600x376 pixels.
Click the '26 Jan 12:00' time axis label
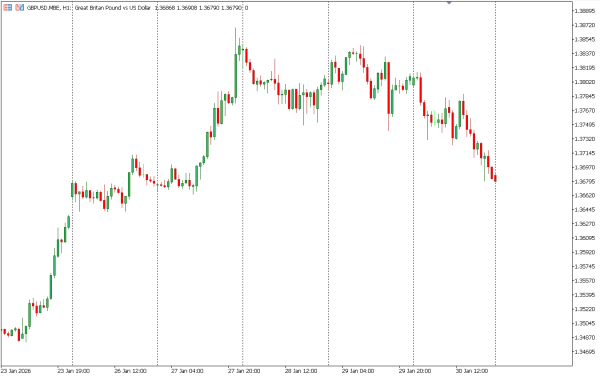pos(130,371)
